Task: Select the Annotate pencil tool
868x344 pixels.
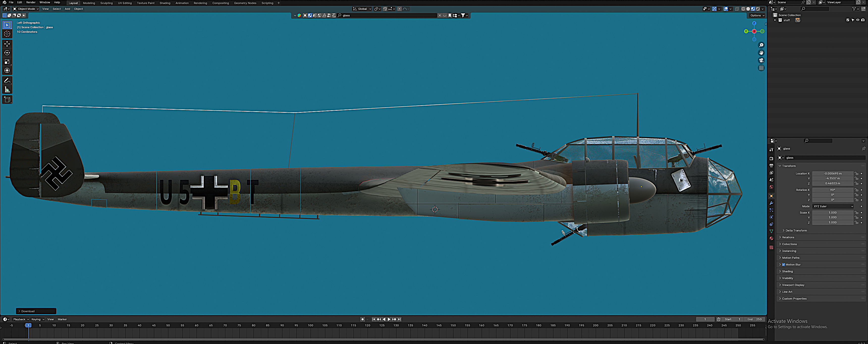Action: [7, 80]
